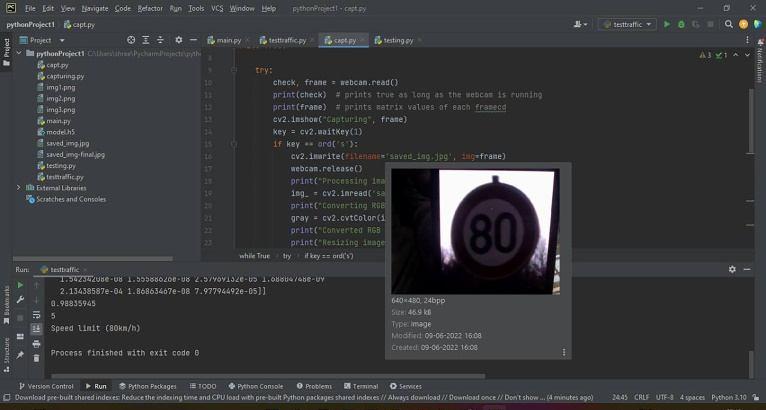Open the Terminal tool window

click(x=361, y=386)
